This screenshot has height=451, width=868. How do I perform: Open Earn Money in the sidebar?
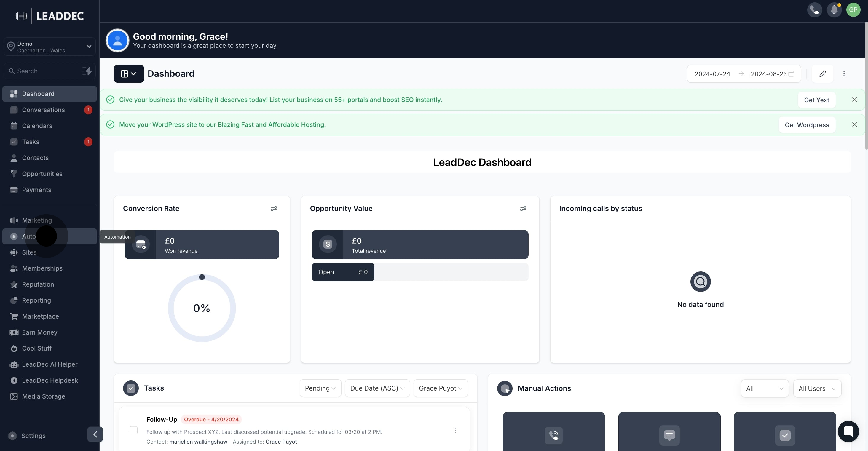point(50,332)
